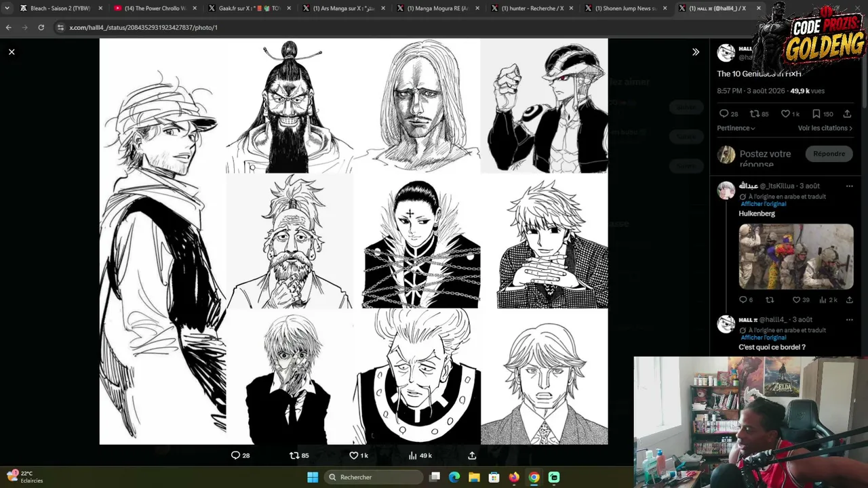Bookmark the post showing 150 saves
Screen dimensions: 868x488
816,114
